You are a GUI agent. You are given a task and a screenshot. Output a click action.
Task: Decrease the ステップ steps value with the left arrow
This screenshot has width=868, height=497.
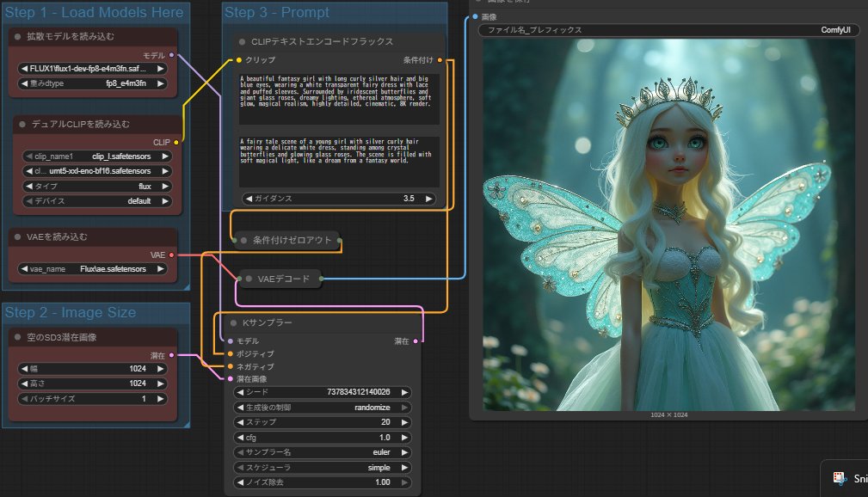[x=240, y=422]
